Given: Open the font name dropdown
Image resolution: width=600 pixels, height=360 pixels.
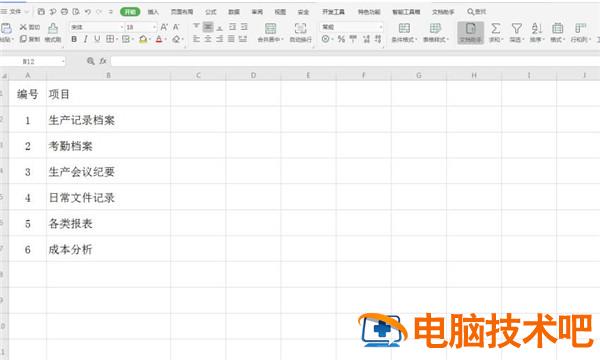Looking at the screenshot, I should click(x=122, y=27).
